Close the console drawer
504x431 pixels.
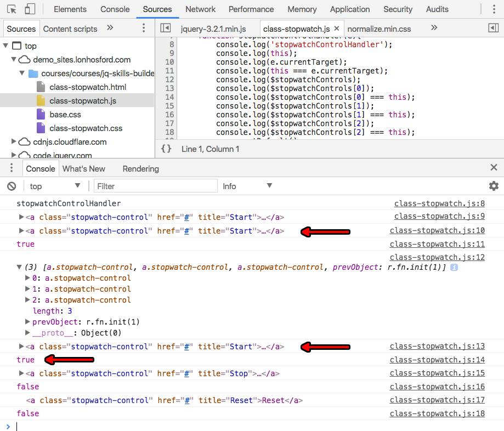[494, 167]
